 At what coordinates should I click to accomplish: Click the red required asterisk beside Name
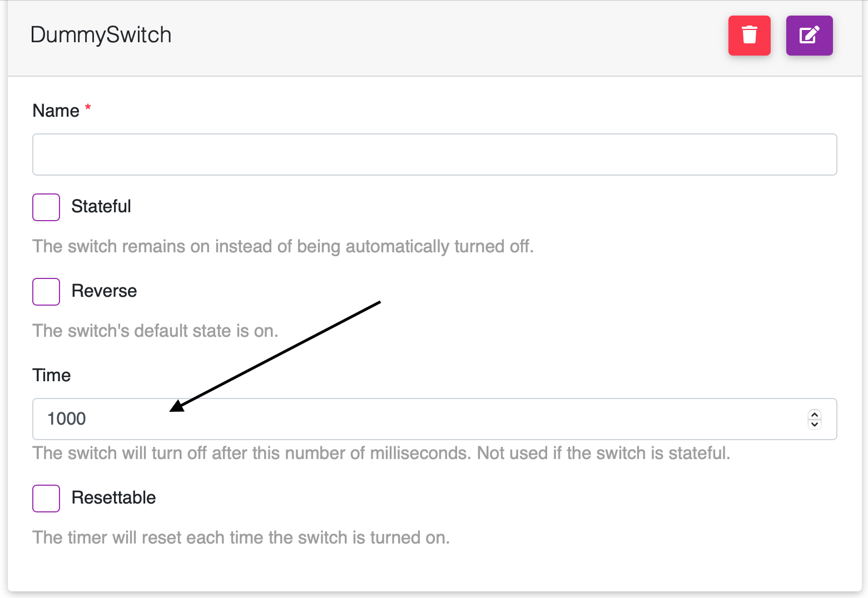pyautogui.click(x=88, y=108)
